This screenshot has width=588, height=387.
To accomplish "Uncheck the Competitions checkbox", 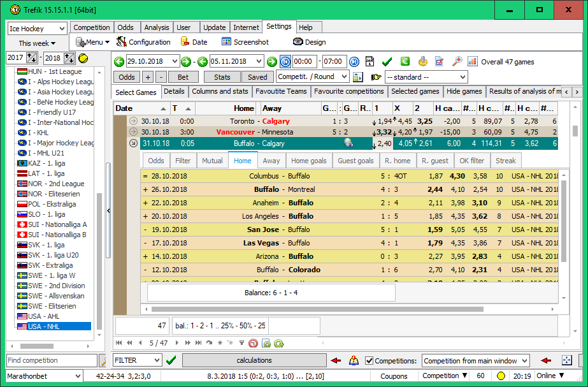I will click(x=369, y=361).
